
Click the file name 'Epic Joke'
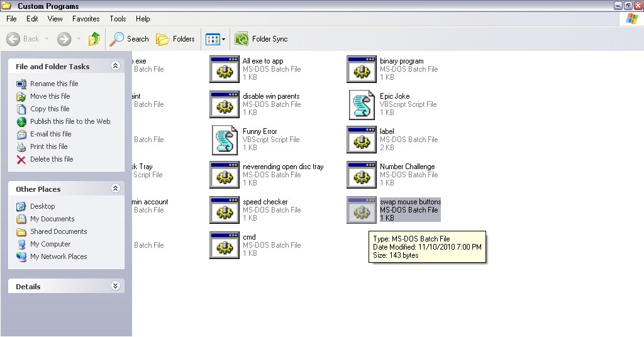click(395, 96)
